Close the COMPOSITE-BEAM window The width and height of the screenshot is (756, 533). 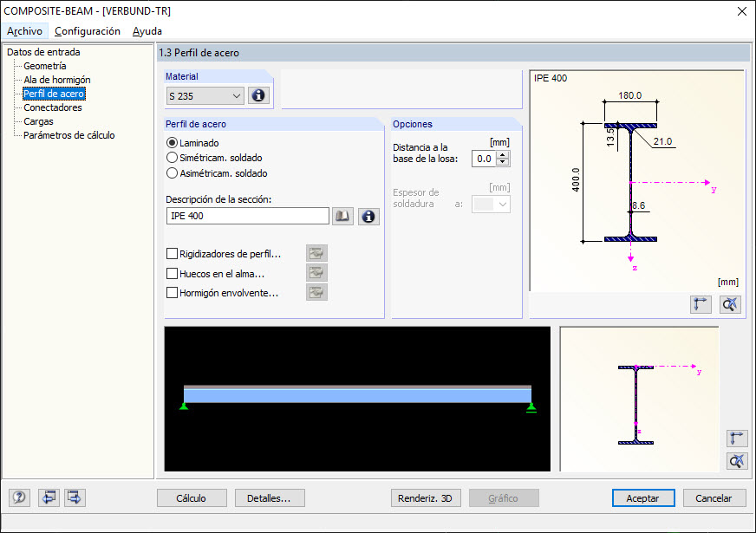pos(742,11)
